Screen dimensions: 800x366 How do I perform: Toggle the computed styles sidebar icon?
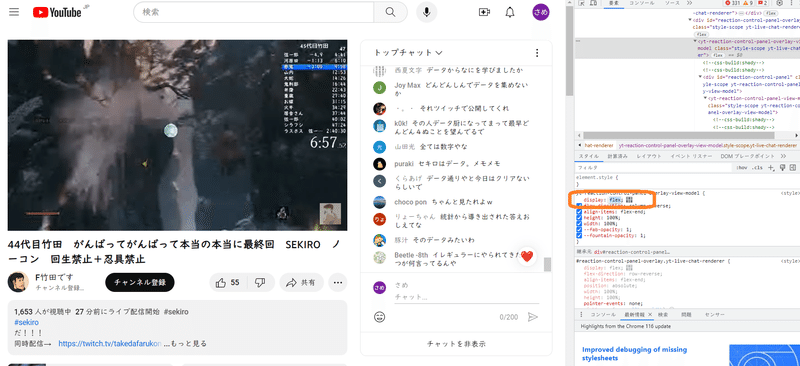click(793, 167)
